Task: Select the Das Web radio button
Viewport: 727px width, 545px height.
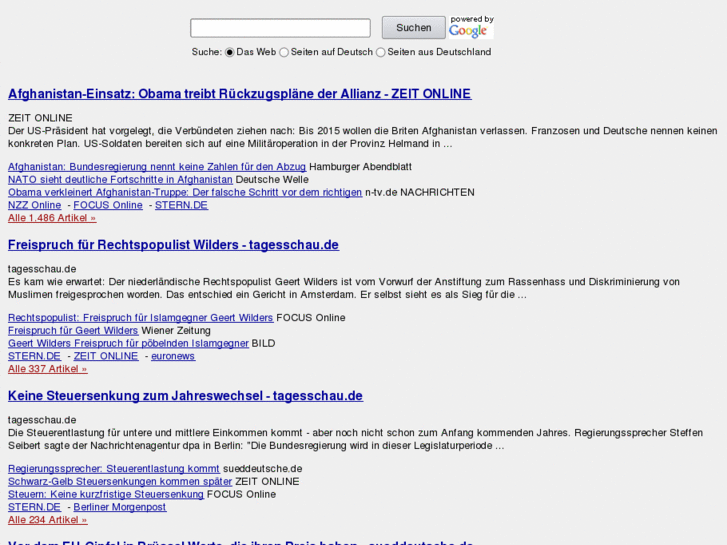Action: point(230,52)
